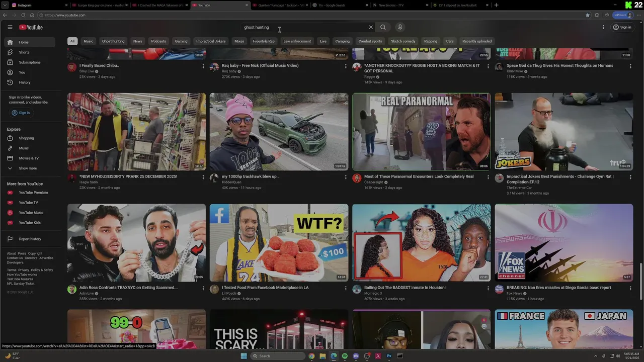Select the Ghost hunting filter chip
This screenshot has width=644, height=362.
click(113, 41)
